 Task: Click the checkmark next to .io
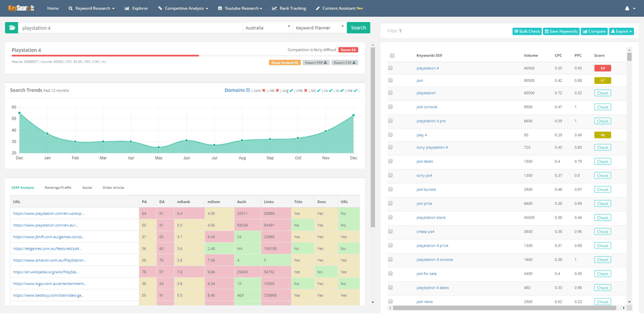(343, 91)
